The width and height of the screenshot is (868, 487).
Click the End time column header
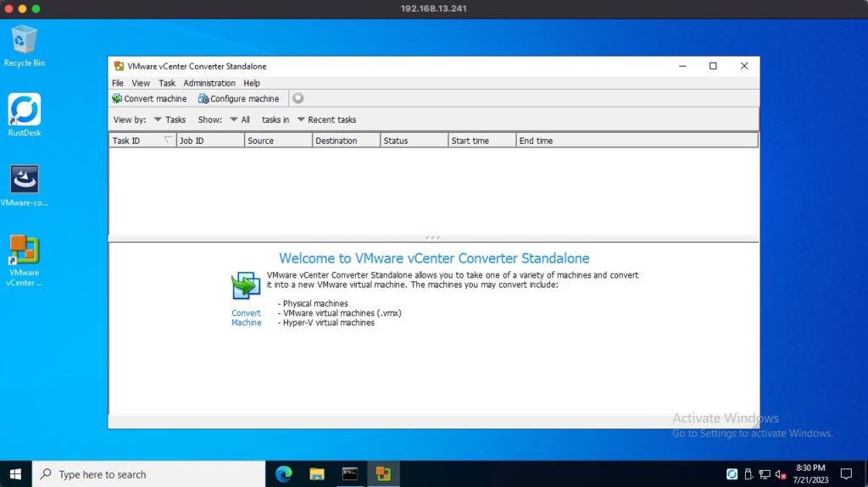click(637, 141)
